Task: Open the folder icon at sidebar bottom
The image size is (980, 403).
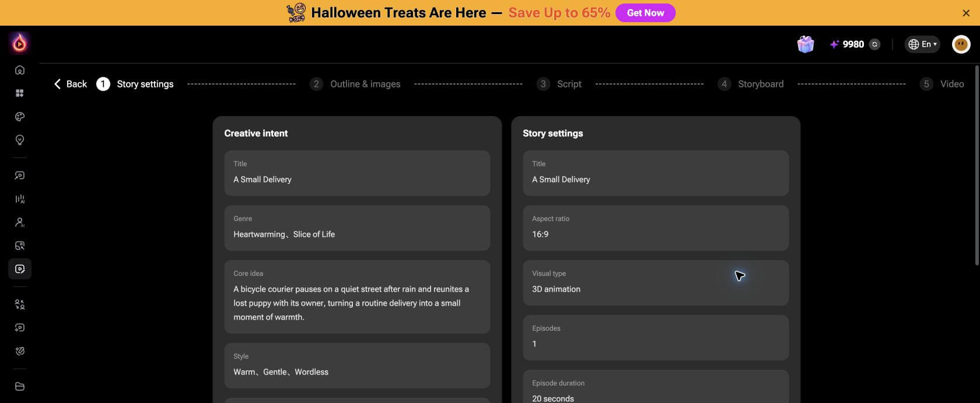Action: (x=20, y=386)
